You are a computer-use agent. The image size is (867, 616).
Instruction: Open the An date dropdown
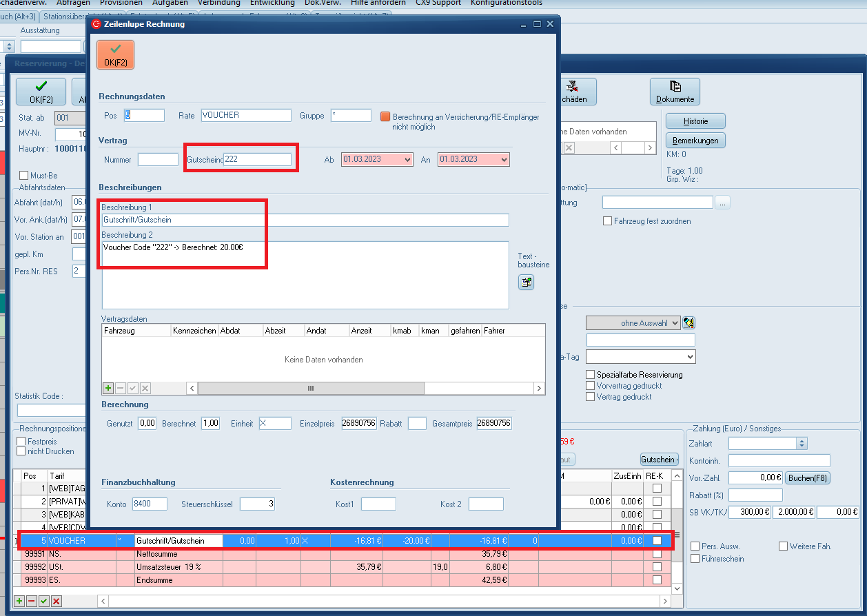504,159
